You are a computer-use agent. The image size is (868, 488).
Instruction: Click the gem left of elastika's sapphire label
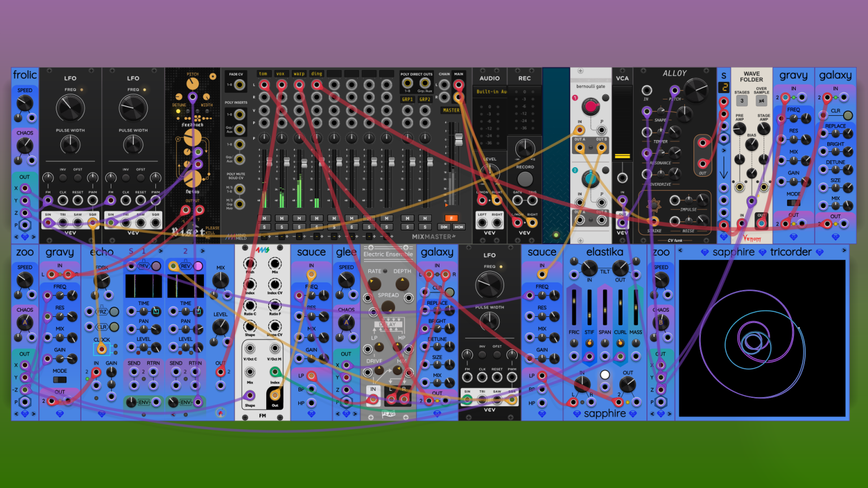pos(577,414)
